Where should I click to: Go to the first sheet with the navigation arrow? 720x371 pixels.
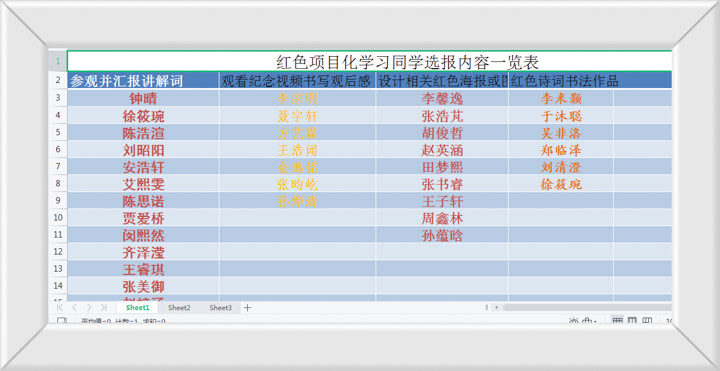59,307
